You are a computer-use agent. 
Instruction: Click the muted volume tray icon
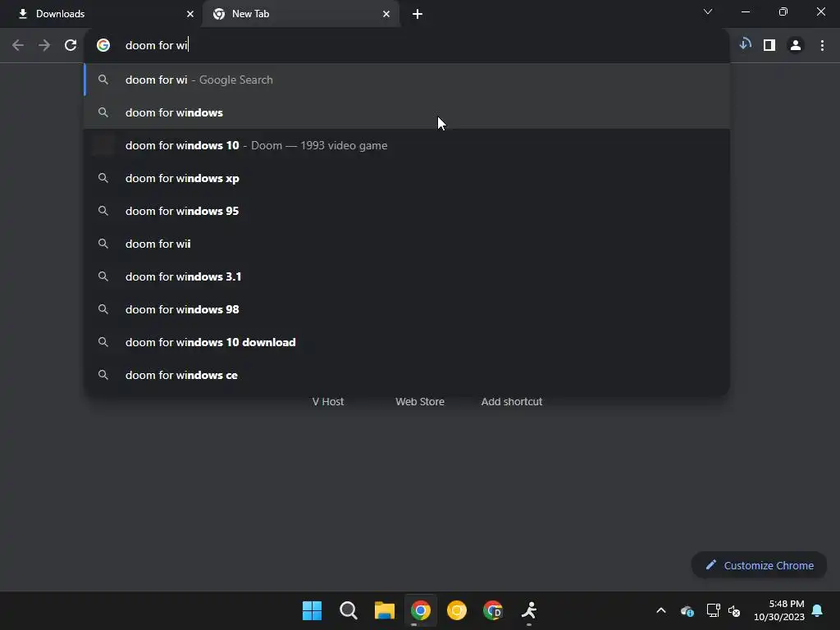734,610
